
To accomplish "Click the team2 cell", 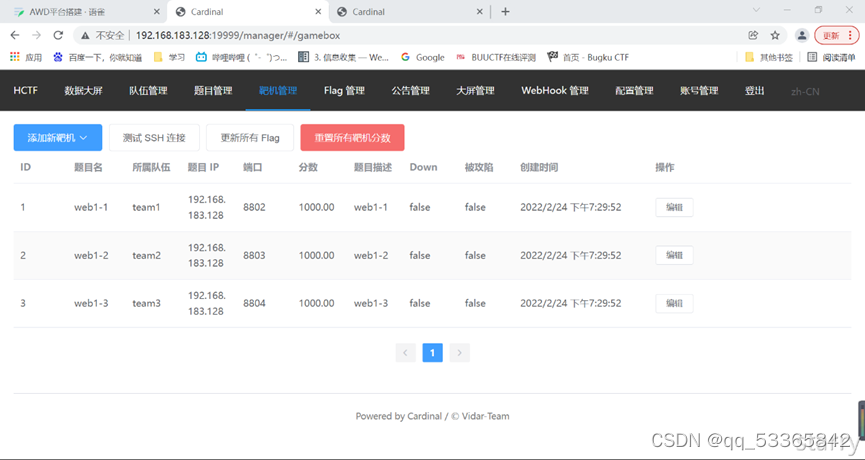I will click(147, 255).
